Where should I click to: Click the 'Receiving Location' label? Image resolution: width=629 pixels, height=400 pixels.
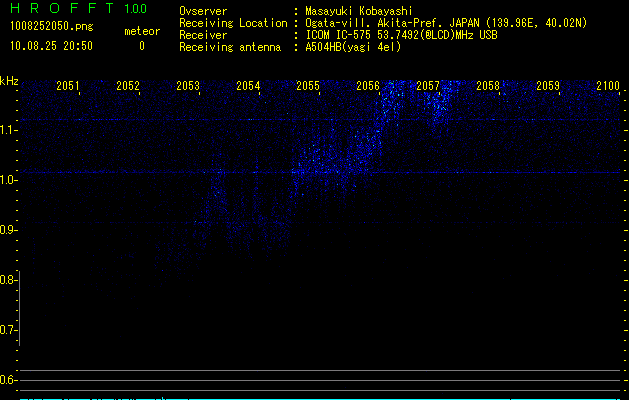coord(233,23)
